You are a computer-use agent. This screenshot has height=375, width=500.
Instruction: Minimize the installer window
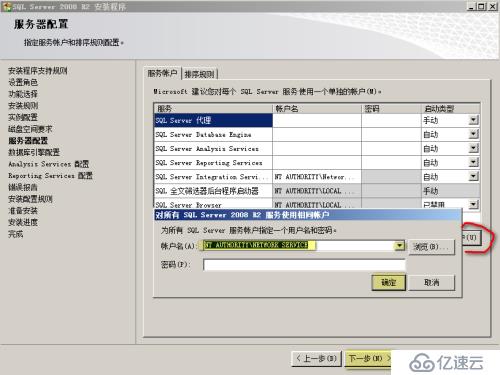coord(471,6)
